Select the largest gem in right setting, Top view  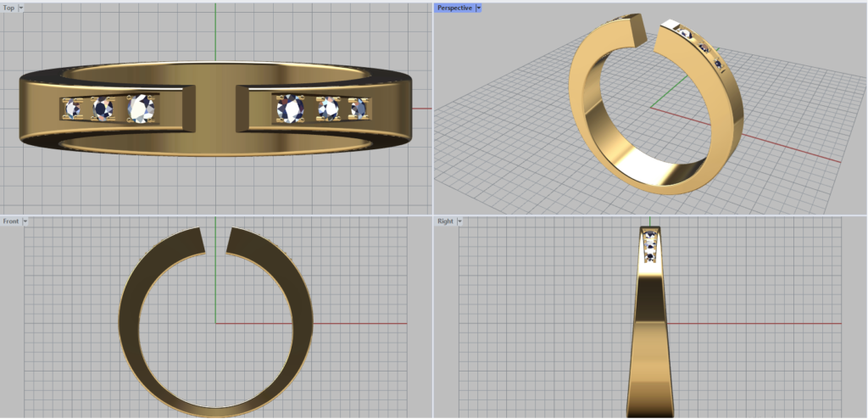[292, 108]
